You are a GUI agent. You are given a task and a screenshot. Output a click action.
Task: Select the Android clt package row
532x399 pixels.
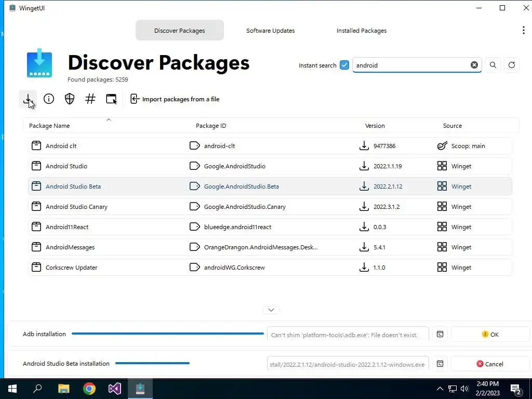[270, 146]
